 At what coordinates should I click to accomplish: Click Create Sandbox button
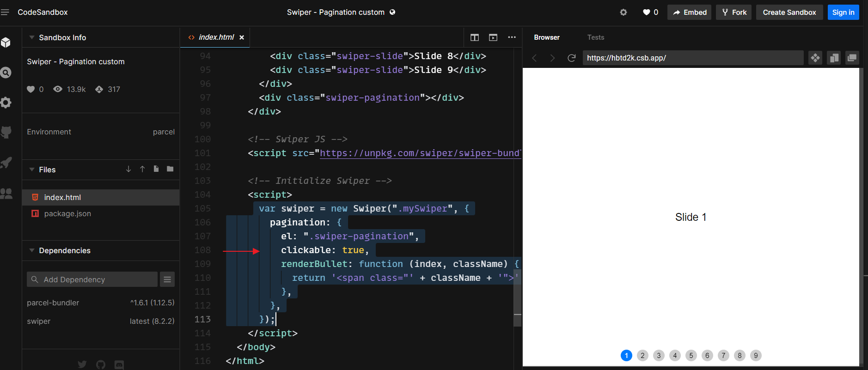tap(789, 12)
